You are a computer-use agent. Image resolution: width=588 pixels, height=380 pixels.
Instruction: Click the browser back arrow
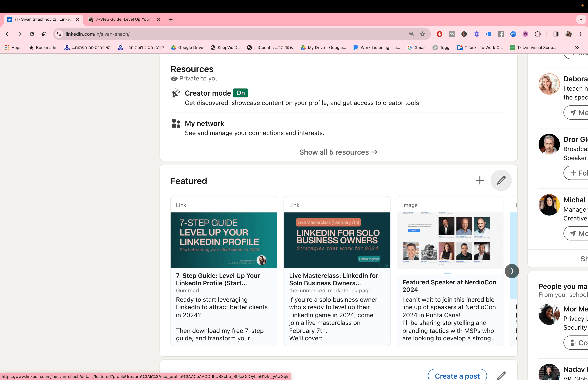(x=8, y=34)
